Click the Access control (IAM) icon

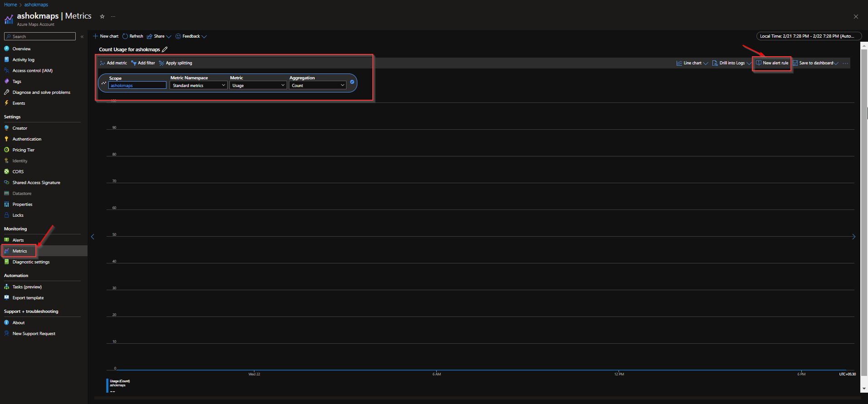pos(6,70)
